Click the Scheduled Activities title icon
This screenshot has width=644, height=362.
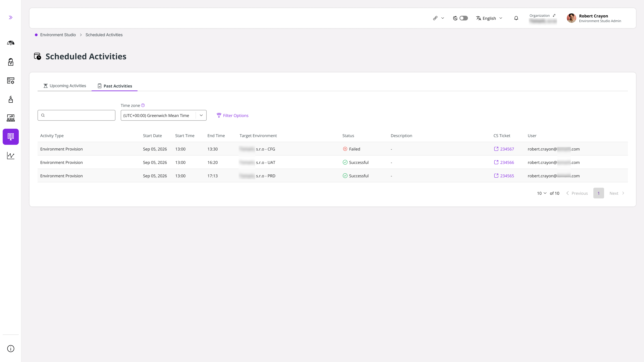click(x=38, y=56)
